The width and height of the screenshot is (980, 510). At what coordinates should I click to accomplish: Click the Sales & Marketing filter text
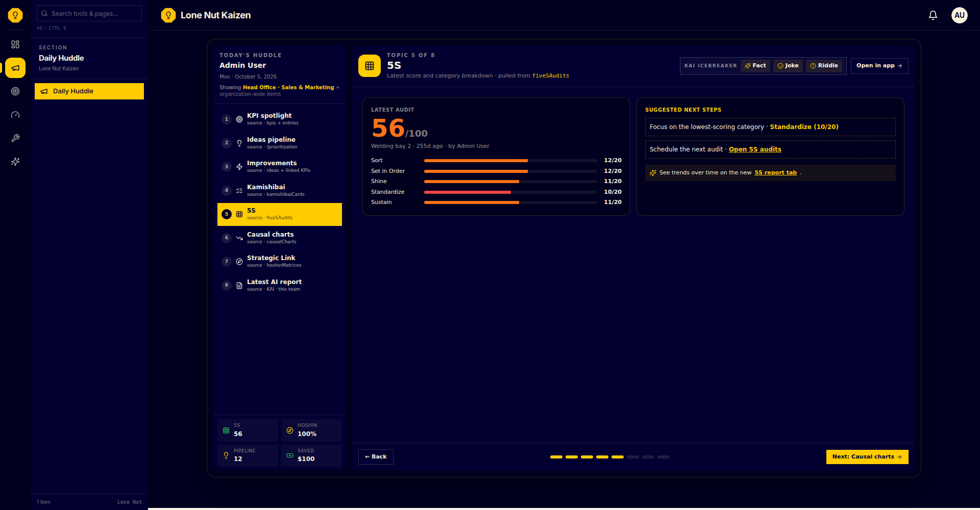click(308, 88)
